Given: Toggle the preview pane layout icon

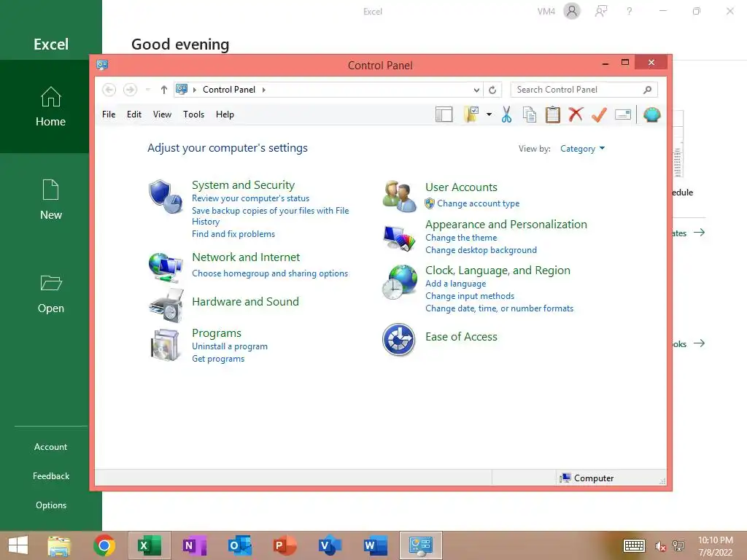Looking at the screenshot, I should (444, 114).
